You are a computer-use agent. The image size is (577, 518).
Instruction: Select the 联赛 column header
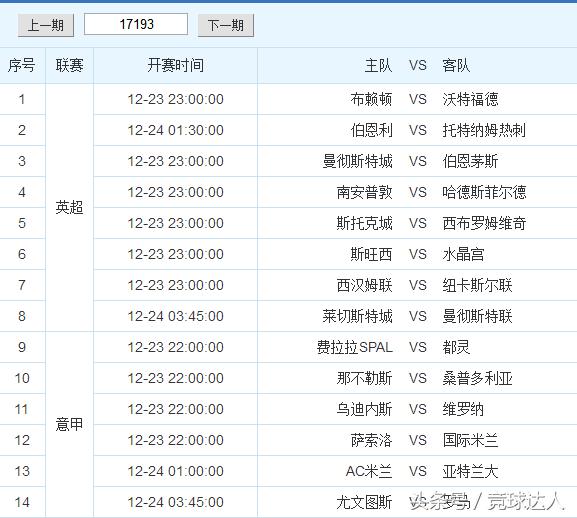pos(70,65)
